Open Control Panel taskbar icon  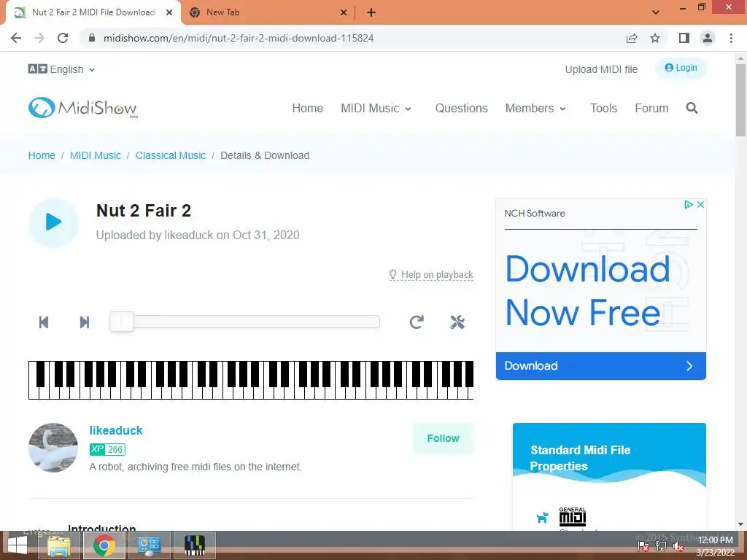(149, 545)
